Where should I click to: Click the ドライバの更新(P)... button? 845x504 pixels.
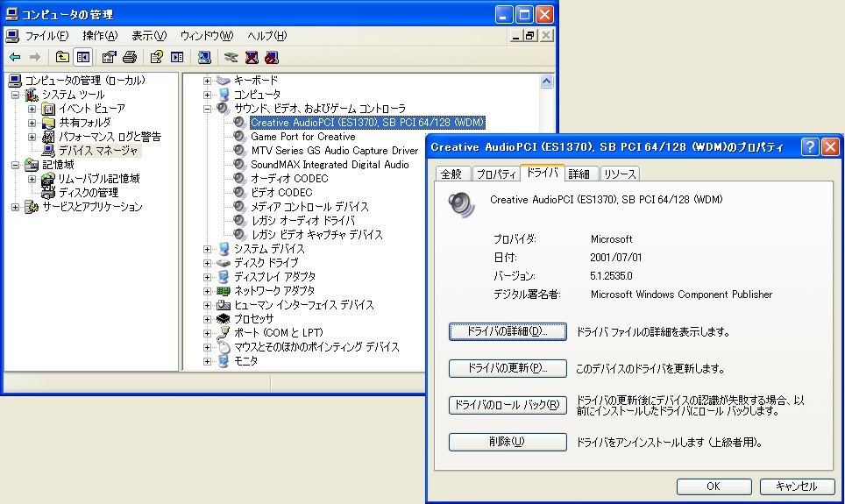[x=508, y=368]
